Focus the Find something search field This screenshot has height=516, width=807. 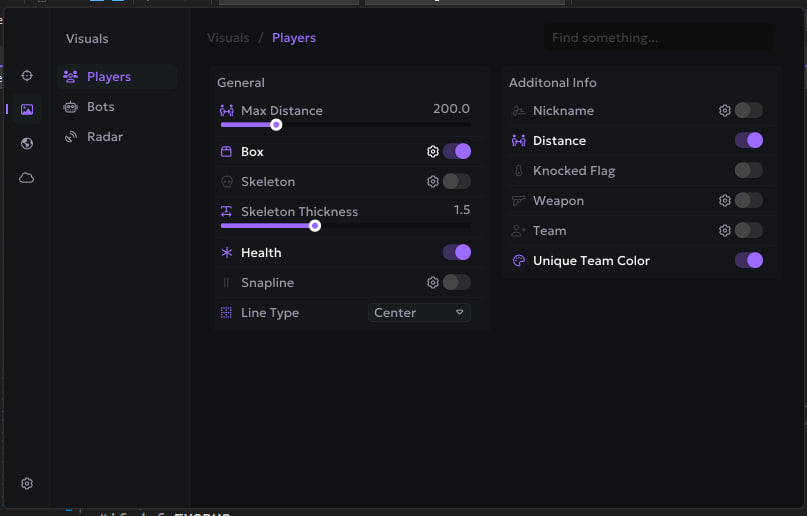coord(658,38)
